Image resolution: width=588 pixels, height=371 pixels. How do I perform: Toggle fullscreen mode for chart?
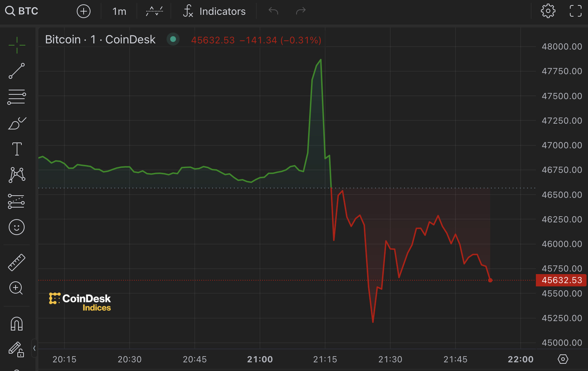tap(576, 11)
